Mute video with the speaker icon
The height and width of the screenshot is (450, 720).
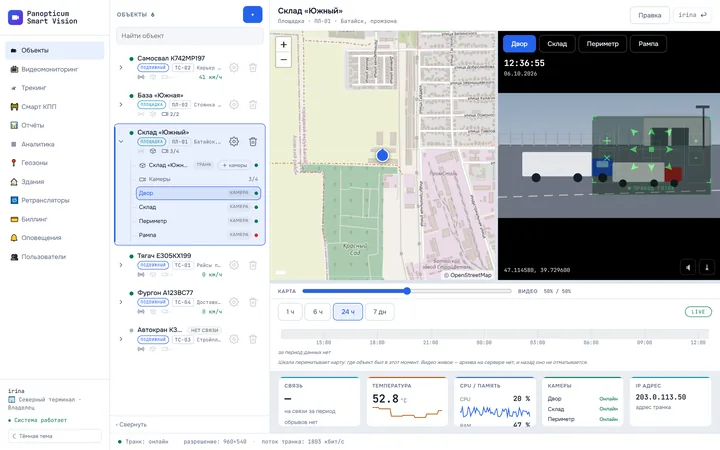click(x=688, y=267)
